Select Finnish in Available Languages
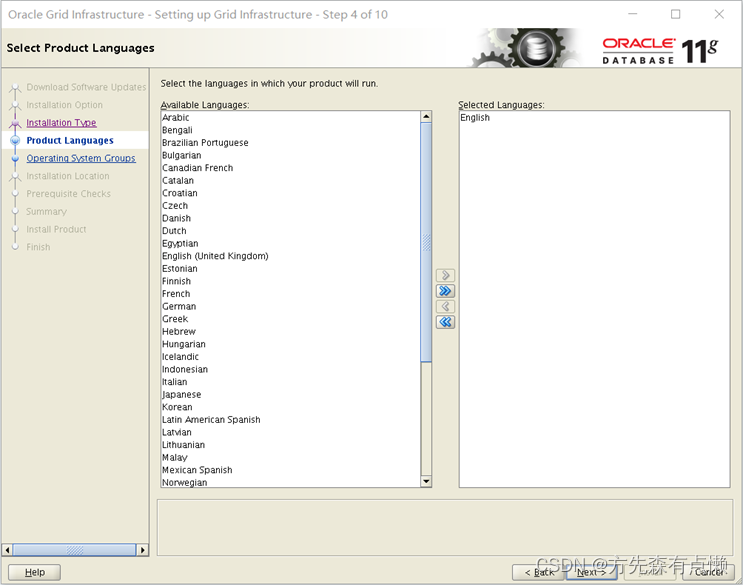This screenshot has width=743, height=585. point(290,281)
